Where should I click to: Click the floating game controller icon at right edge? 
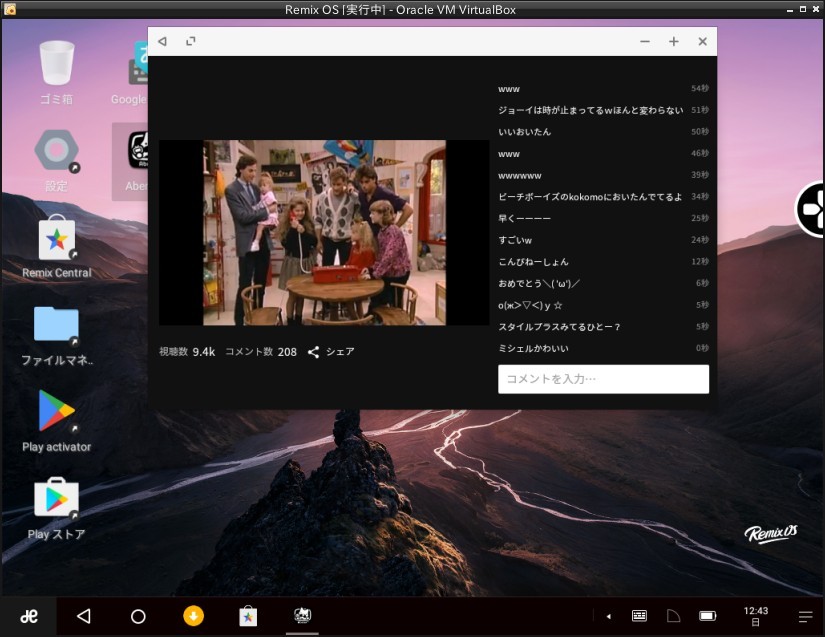point(810,209)
